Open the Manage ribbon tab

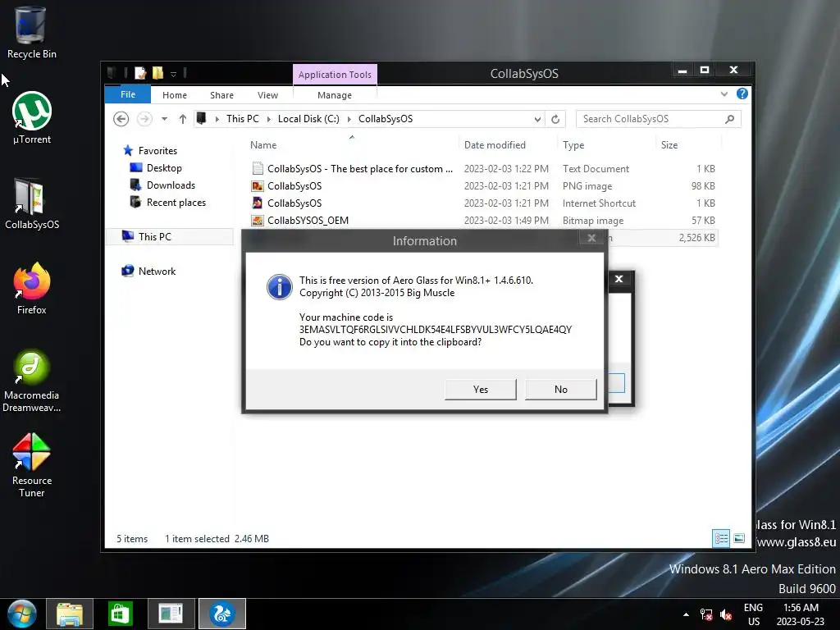coord(335,95)
